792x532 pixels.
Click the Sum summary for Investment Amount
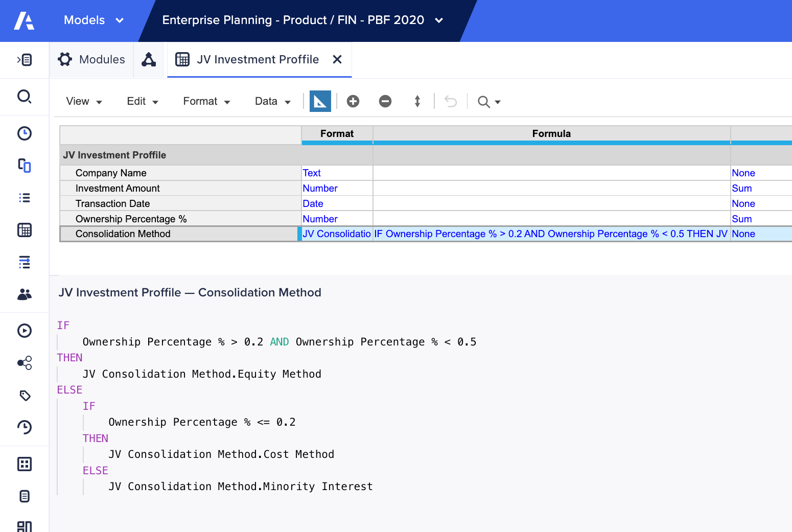(741, 188)
